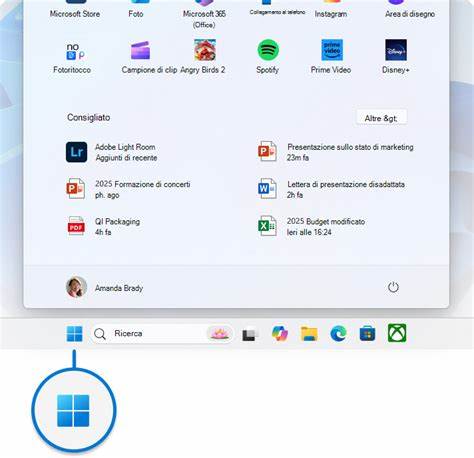
Task: Open 2025 Formazione di concerti presentation
Action: tap(128, 189)
